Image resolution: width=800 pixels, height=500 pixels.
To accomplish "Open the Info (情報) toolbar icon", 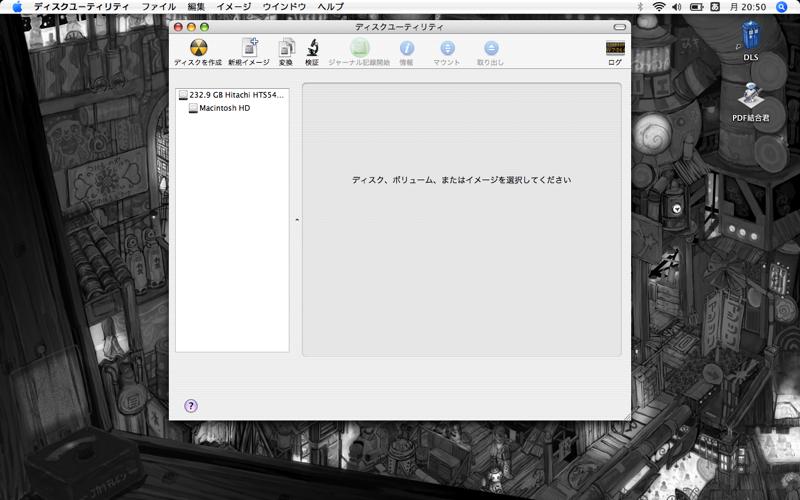I will (407, 48).
